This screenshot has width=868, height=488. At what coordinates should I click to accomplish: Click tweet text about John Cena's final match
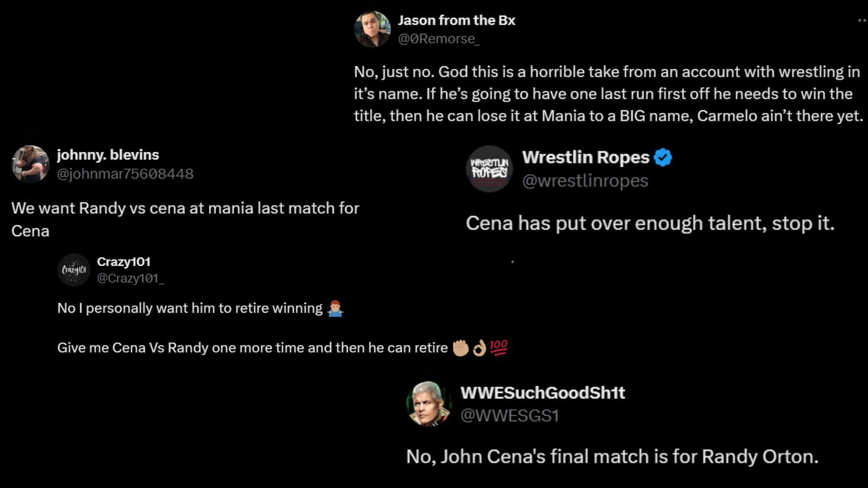[612, 456]
